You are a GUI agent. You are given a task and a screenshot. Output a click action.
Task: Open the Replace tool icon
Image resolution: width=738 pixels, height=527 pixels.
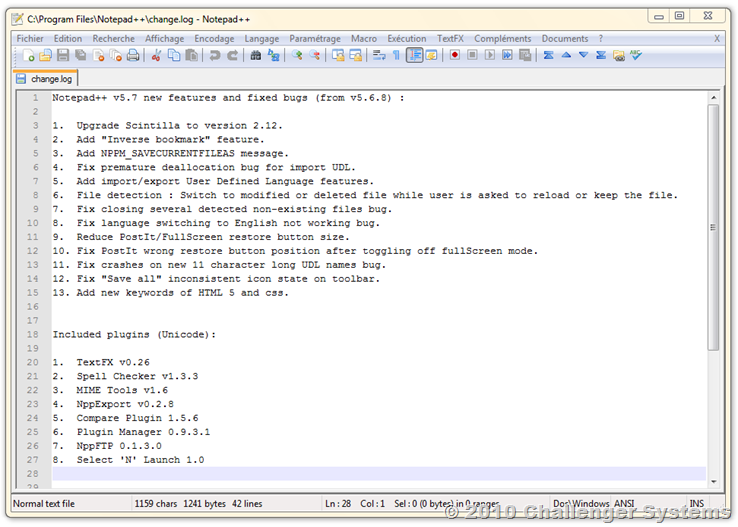point(273,56)
